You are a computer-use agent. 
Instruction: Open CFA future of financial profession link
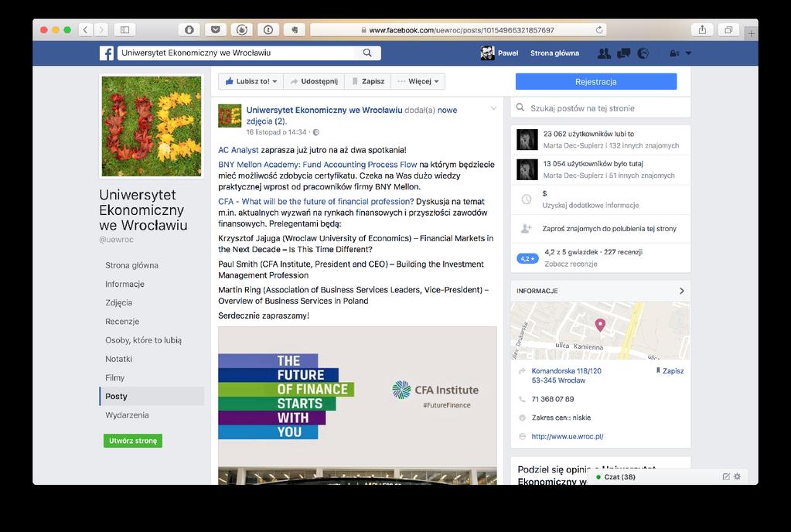click(315, 201)
